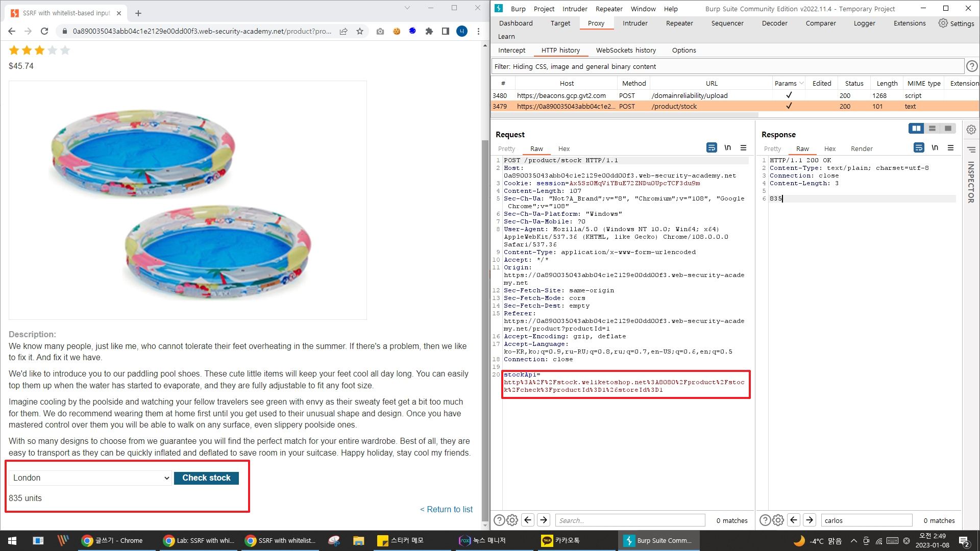
Task: Click the Burp Settings gear icon
Action: click(943, 23)
